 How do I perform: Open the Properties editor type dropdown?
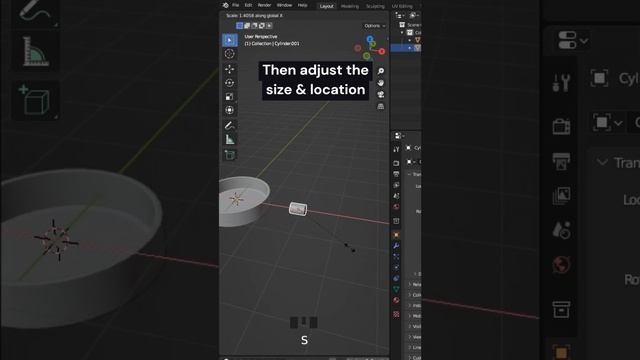[399, 136]
